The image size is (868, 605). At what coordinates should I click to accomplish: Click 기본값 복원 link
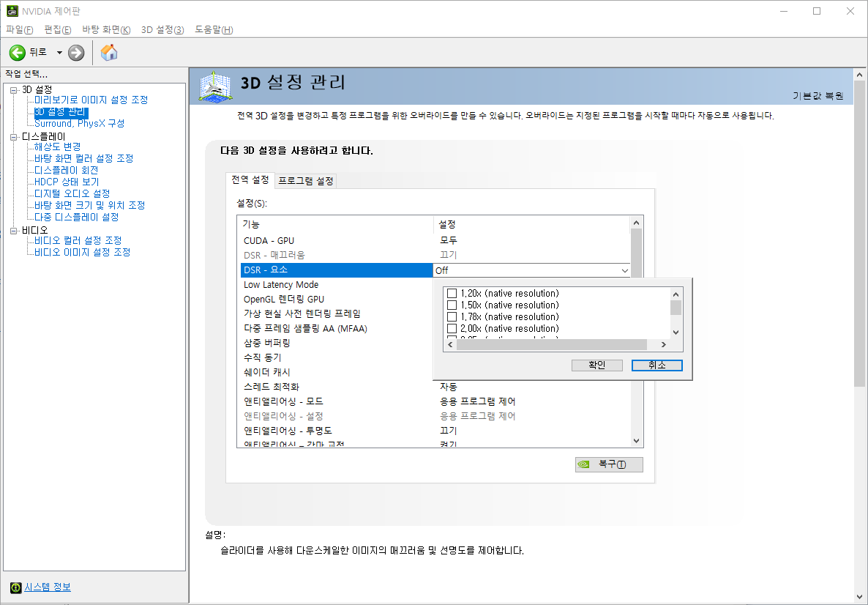coord(818,96)
